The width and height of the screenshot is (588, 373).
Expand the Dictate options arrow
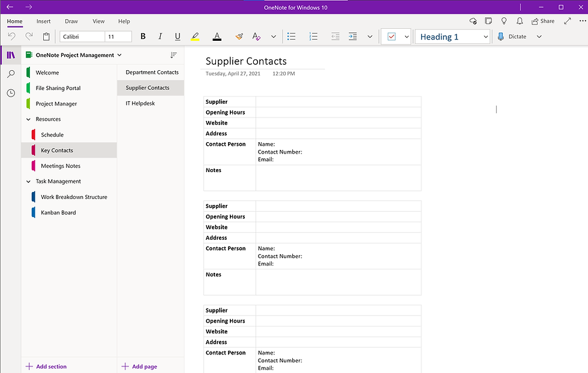[x=539, y=37]
